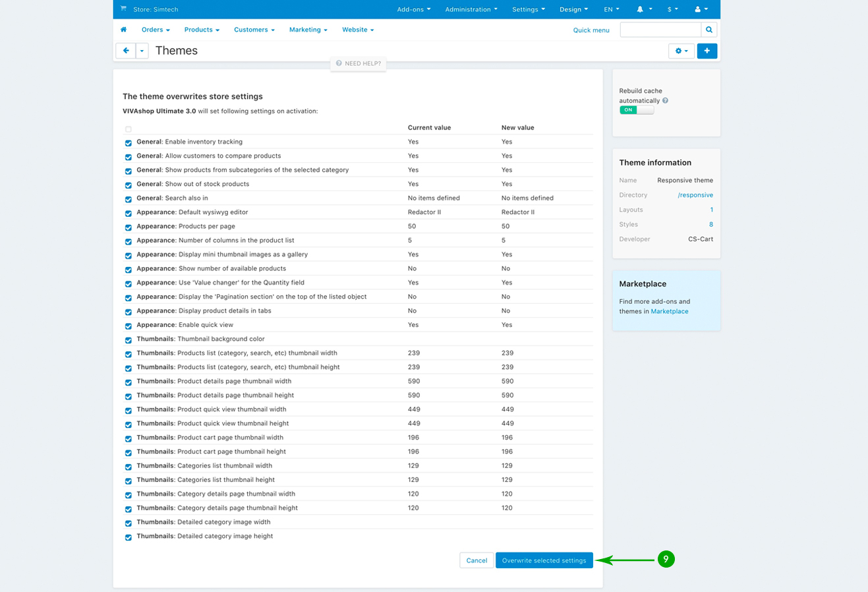Uncheck Enable inventory tracking setting
The width and height of the screenshot is (868, 592).
pyautogui.click(x=129, y=142)
